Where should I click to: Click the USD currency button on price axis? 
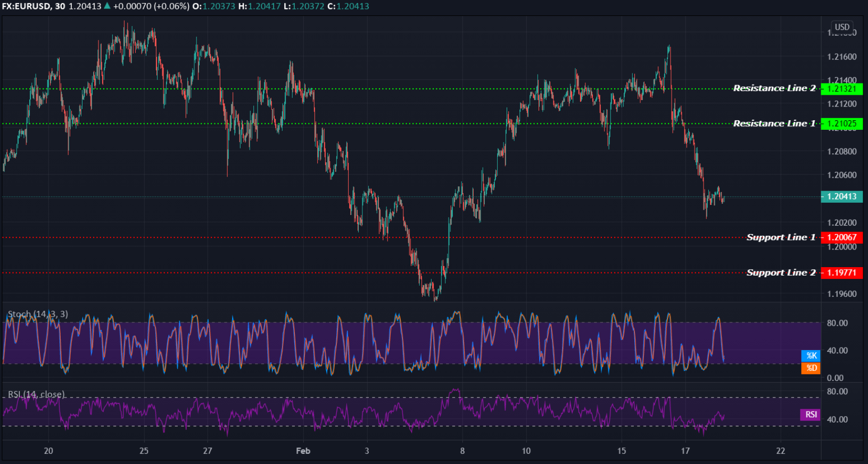(x=842, y=27)
